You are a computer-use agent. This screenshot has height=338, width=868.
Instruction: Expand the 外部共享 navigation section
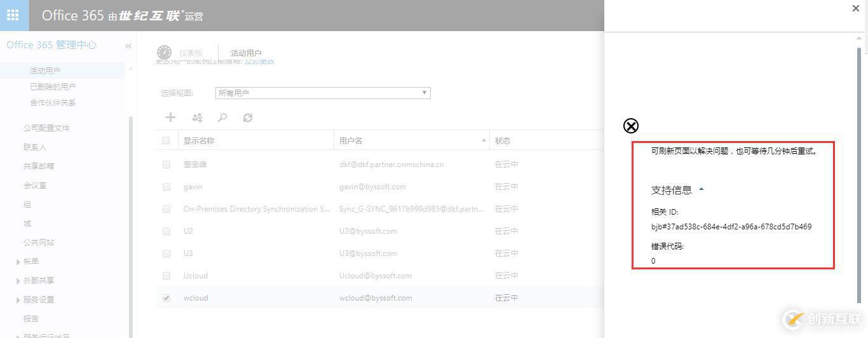(18, 281)
